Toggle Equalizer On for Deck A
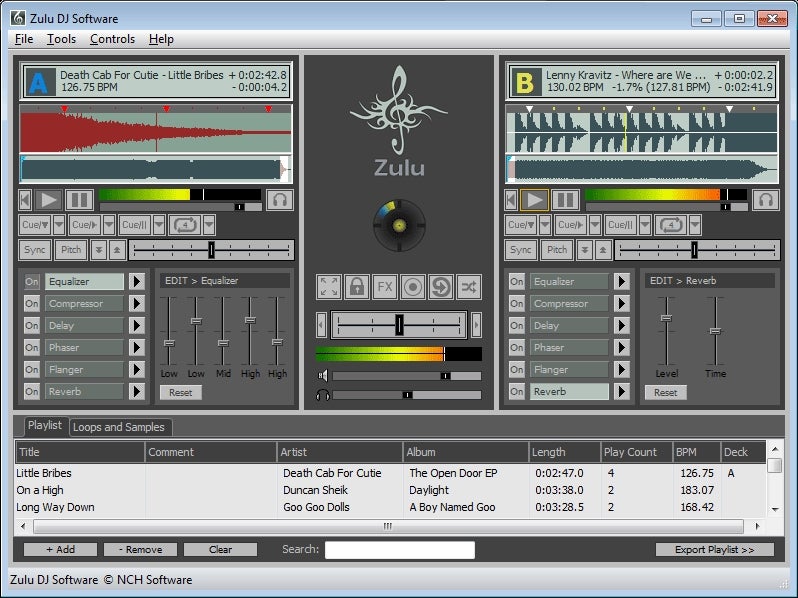This screenshot has width=798, height=598. (x=32, y=282)
